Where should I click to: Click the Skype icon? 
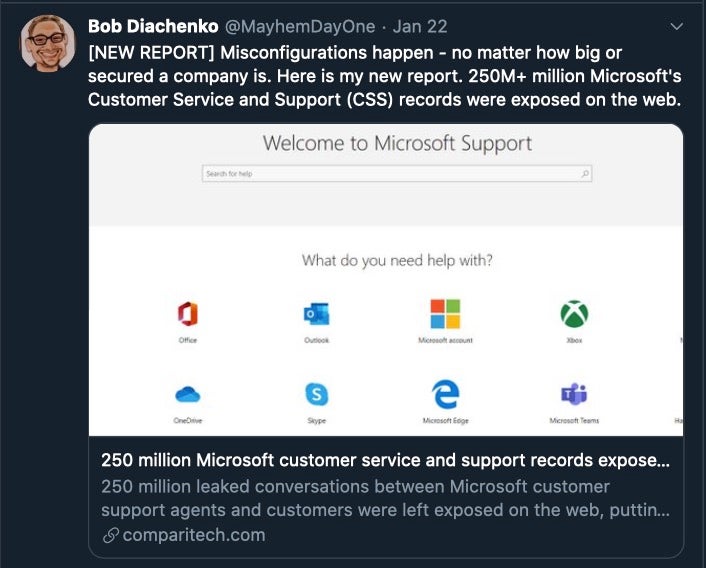tap(316, 395)
